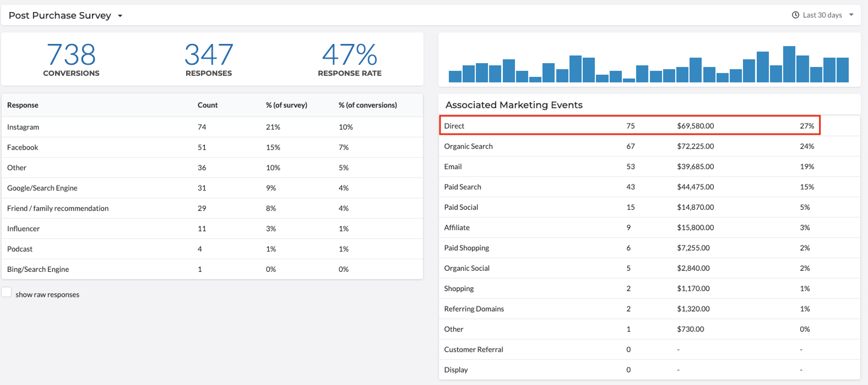Enable the show raw responses checkbox
The image size is (868, 385).
pos(7,293)
